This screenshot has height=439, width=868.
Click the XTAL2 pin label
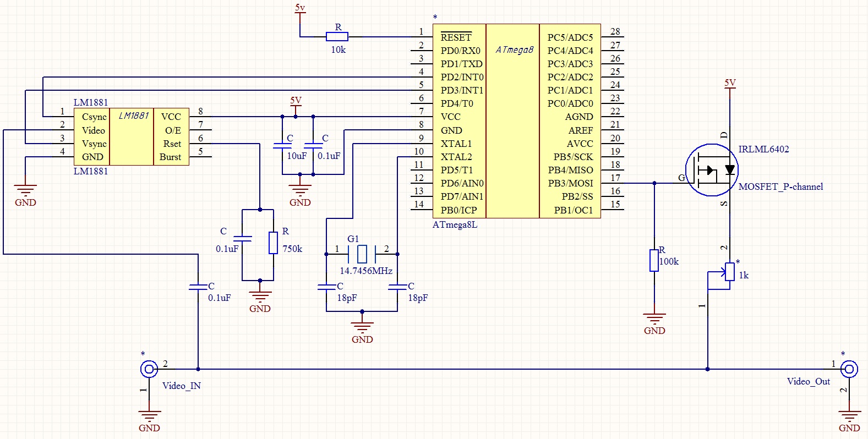pos(456,157)
